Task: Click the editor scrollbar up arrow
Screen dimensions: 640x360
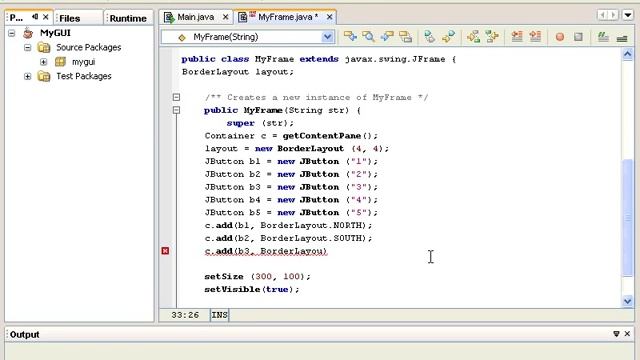Action: (x=628, y=55)
